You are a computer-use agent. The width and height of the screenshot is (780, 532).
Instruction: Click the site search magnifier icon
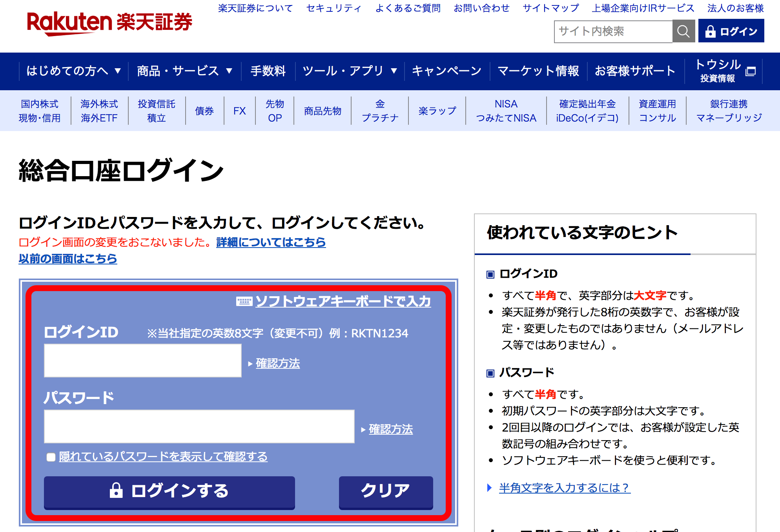(x=683, y=31)
